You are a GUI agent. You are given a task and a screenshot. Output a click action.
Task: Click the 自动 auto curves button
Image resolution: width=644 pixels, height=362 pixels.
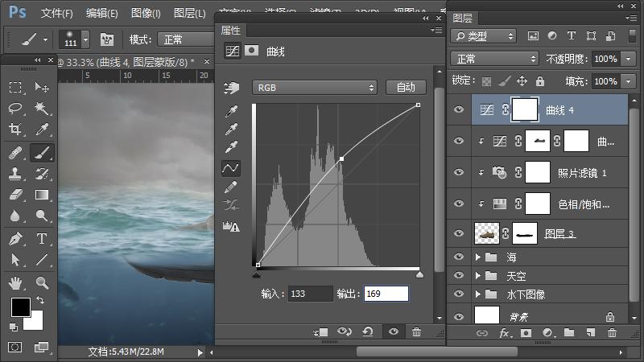(406, 88)
